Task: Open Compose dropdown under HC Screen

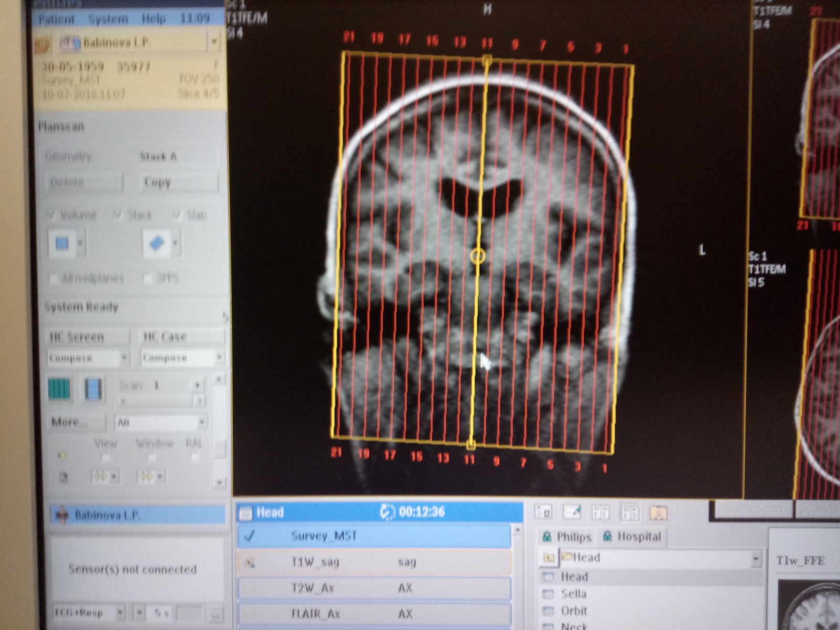Action: 124,358
